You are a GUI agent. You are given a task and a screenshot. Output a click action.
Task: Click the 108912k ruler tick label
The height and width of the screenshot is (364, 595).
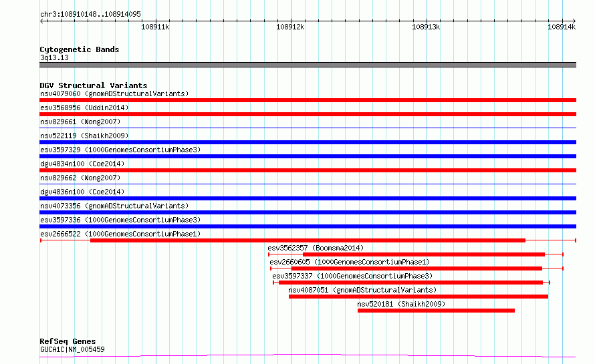pos(290,27)
